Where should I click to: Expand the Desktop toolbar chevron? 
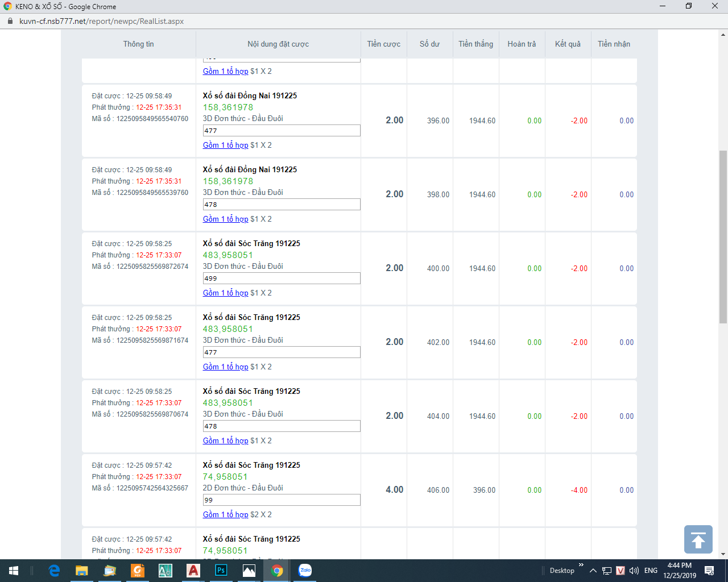coord(581,565)
